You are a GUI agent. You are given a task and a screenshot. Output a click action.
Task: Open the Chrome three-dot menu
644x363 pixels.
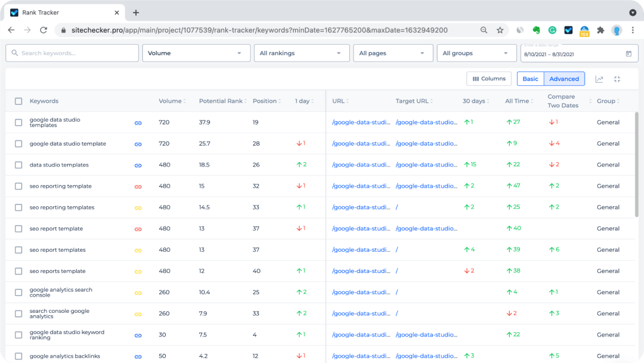pyautogui.click(x=632, y=30)
